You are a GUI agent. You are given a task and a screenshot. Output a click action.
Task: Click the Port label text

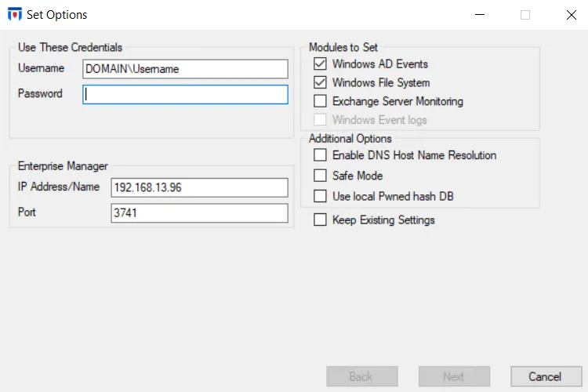[27, 212]
